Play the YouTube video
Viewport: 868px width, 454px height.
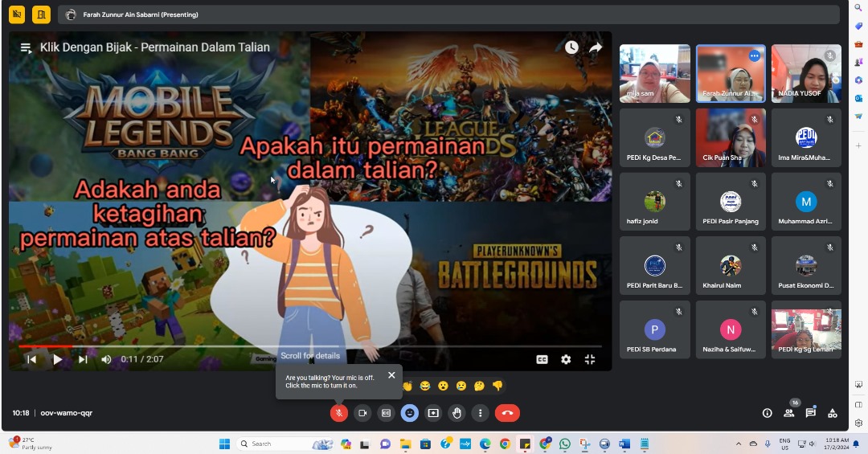point(57,360)
